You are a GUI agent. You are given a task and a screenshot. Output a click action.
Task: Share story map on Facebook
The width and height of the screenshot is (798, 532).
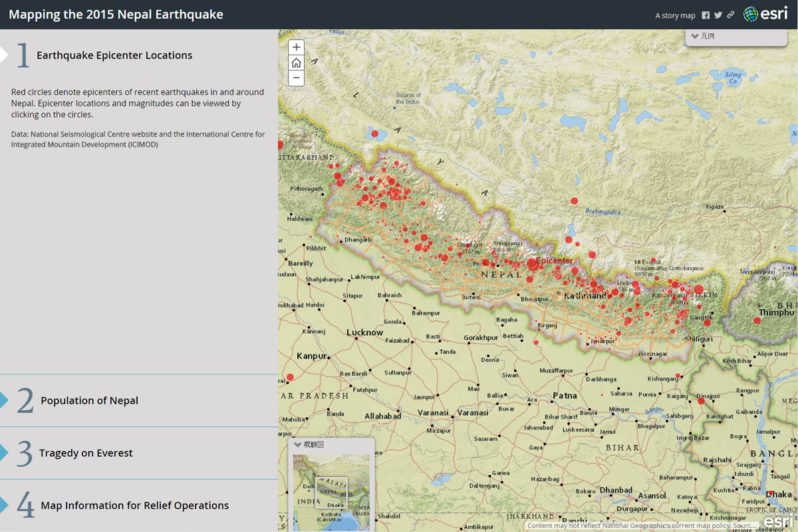point(706,15)
